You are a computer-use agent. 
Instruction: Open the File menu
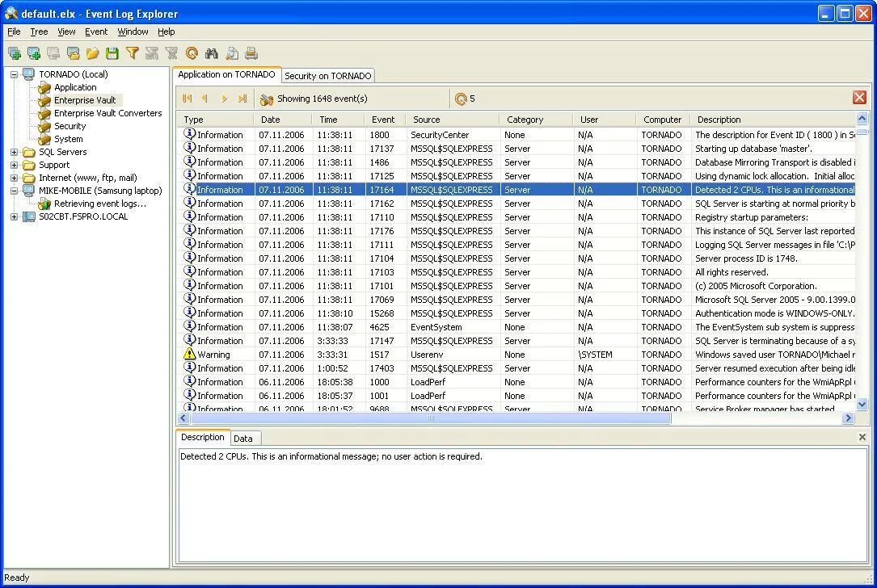pyautogui.click(x=14, y=31)
